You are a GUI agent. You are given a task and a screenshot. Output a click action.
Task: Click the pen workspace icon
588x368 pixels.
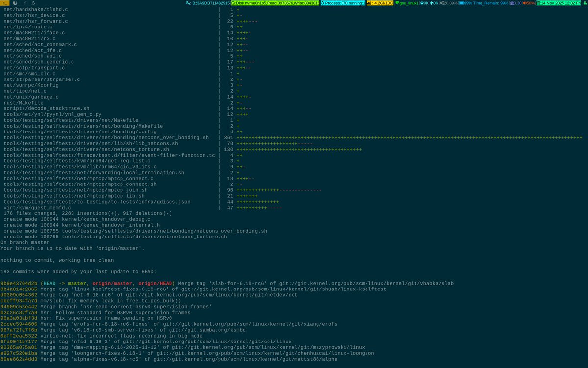(x=25, y=3)
